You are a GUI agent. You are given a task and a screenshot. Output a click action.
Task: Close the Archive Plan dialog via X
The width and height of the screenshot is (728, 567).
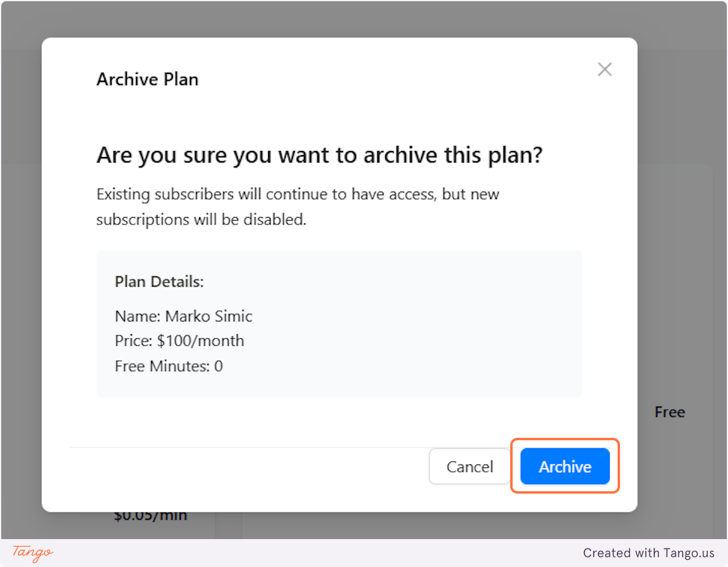(604, 69)
